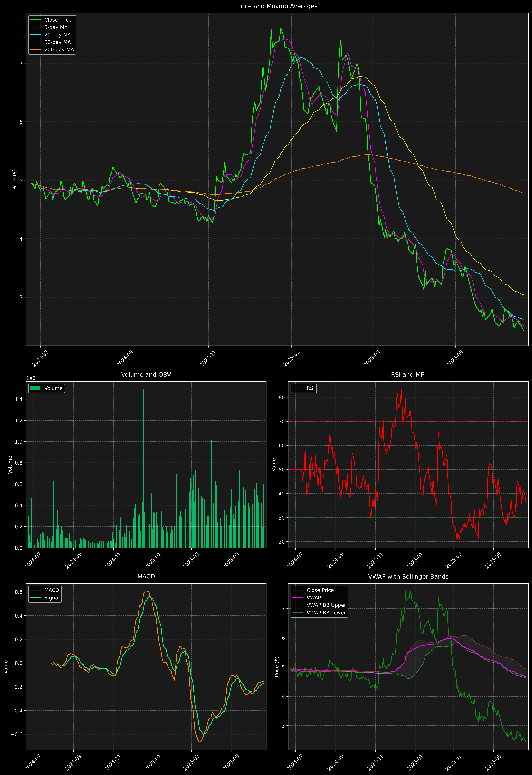Click '30' y-axis tick on RSI chart

pyautogui.click(x=282, y=518)
